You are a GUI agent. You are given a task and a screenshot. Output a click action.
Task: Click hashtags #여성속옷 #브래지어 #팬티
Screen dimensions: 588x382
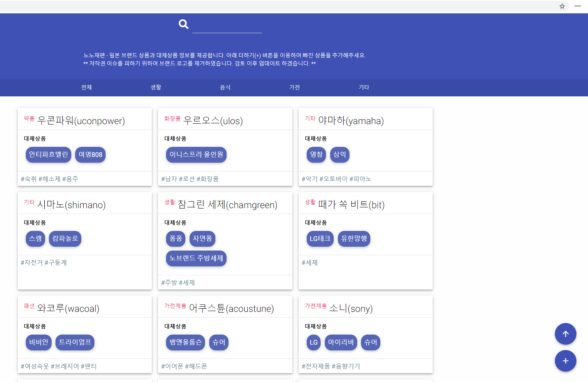tap(59, 366)
